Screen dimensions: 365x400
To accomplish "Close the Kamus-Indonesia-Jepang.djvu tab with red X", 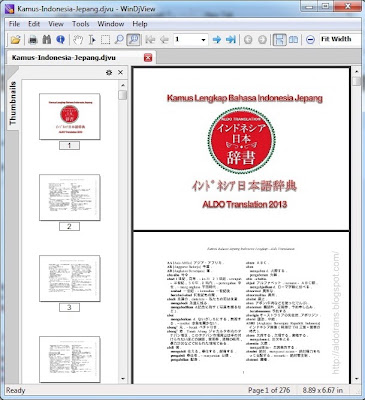I will coord(148,58).
